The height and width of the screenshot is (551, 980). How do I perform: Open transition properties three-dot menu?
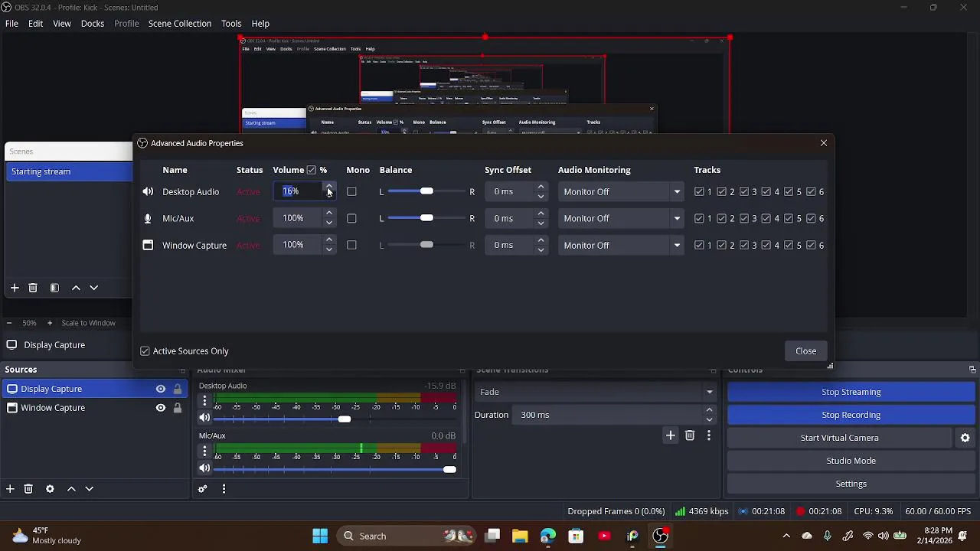pyautogui.click(x=709, y=435)
